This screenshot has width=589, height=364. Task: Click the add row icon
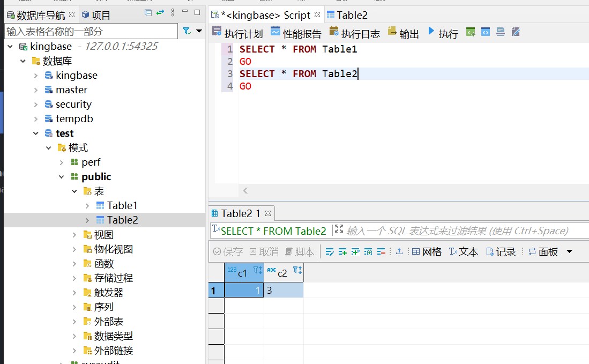(342, 251)
